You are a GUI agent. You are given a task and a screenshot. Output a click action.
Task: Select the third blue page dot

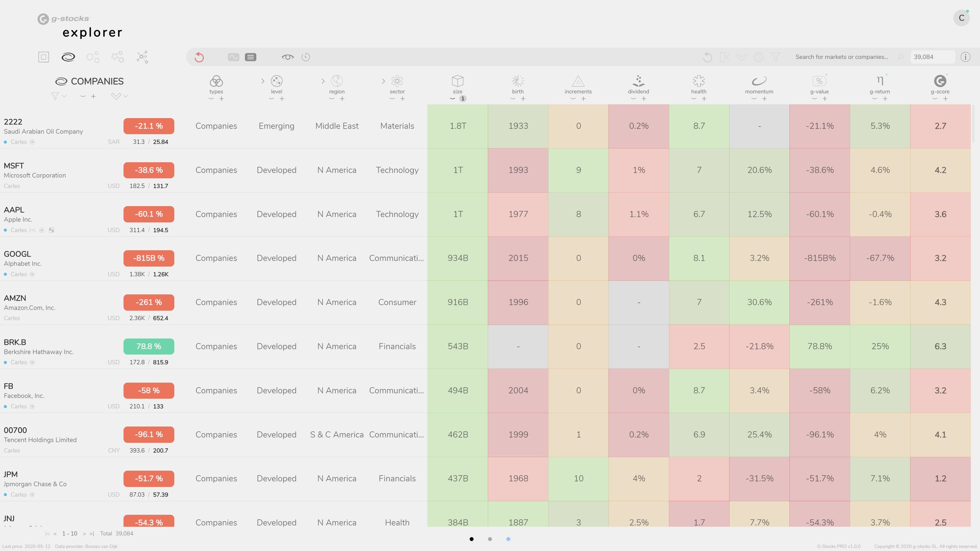(508, 539)
